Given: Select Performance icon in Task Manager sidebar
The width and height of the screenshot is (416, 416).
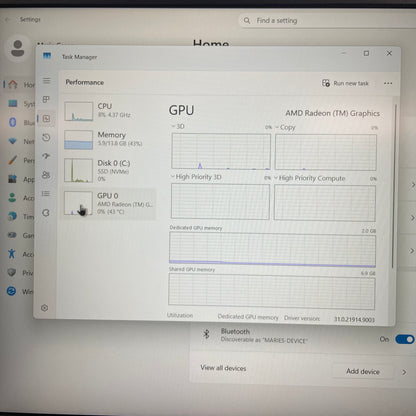Looking at the screenshot, I should pos(46,118).
